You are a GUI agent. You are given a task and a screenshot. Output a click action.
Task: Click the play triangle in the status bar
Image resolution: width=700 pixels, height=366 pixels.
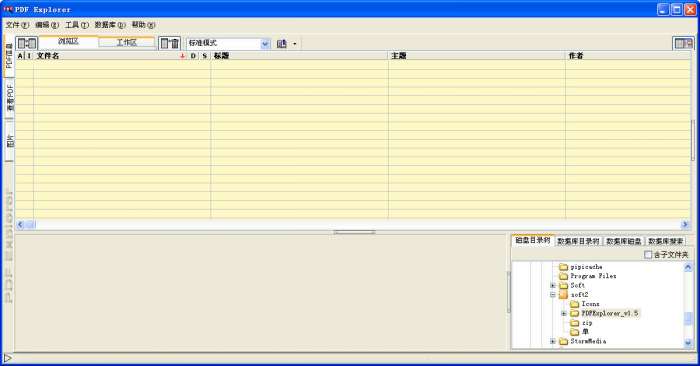(7, 358)
